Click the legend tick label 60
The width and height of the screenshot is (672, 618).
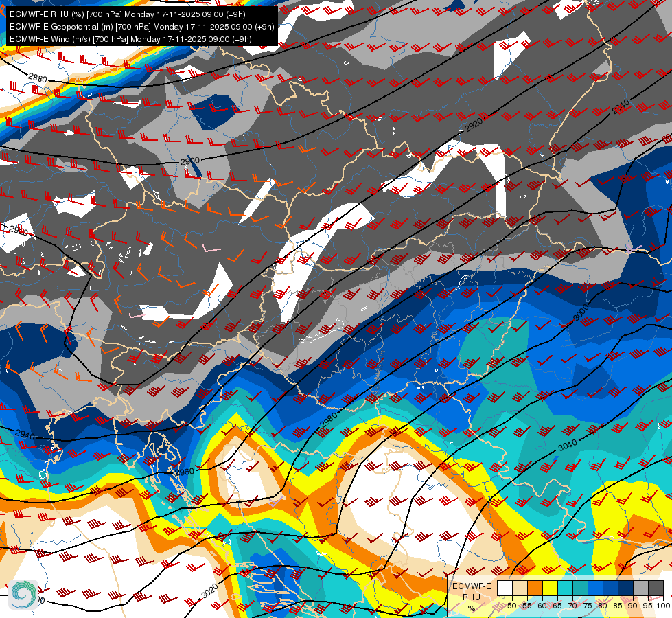542,606
